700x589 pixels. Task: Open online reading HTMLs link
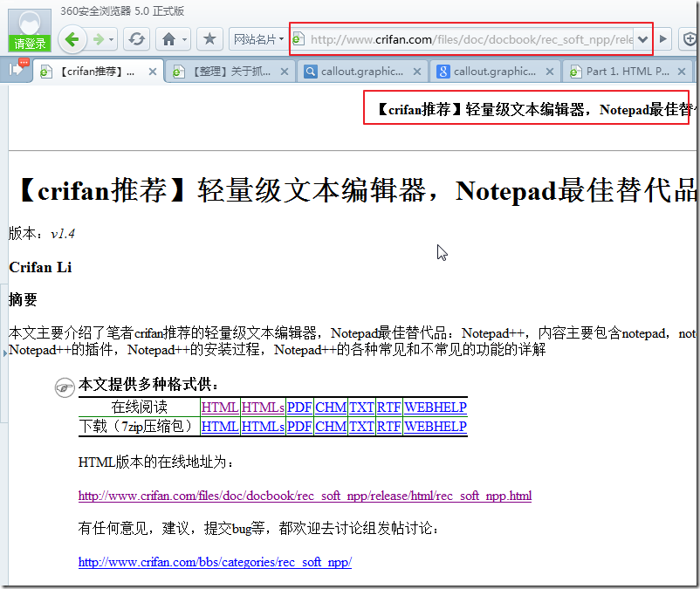(x=263, y=407)
